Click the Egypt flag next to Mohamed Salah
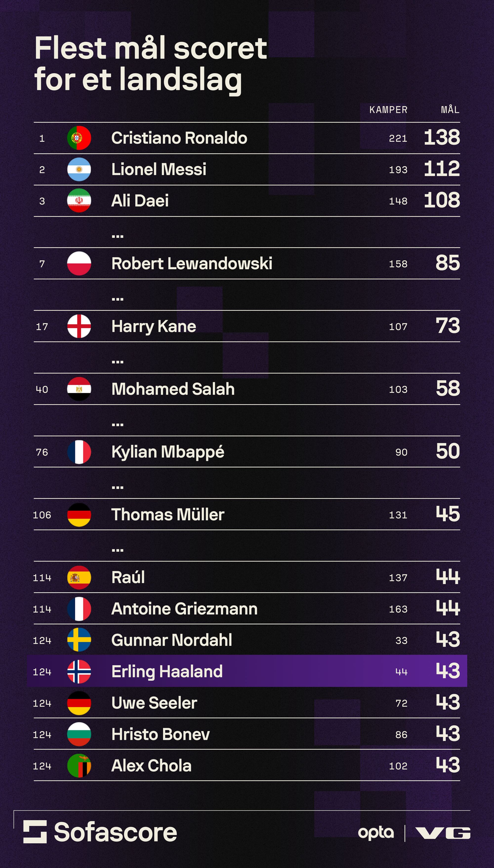The image size is (494, 868). point(79,389)
